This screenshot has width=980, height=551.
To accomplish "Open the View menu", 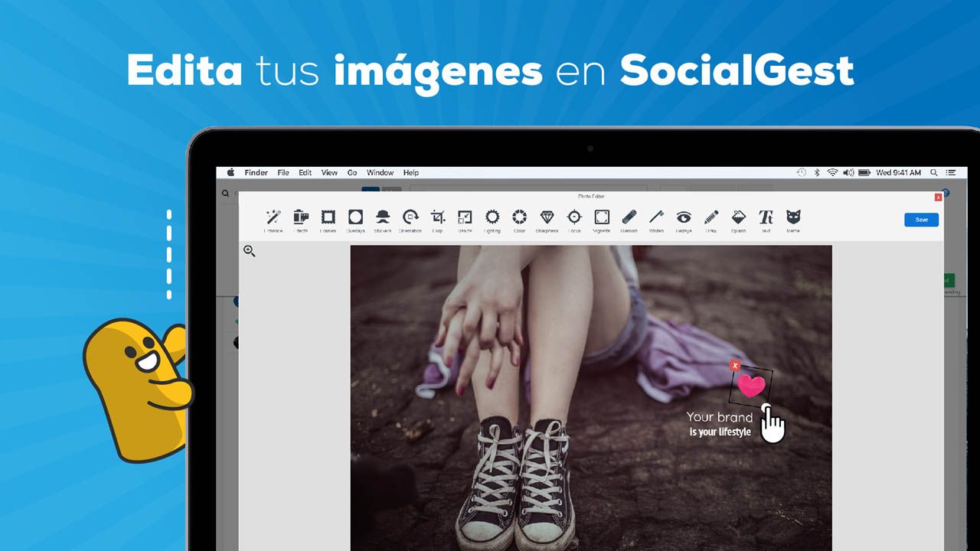I will click(329, 173).
